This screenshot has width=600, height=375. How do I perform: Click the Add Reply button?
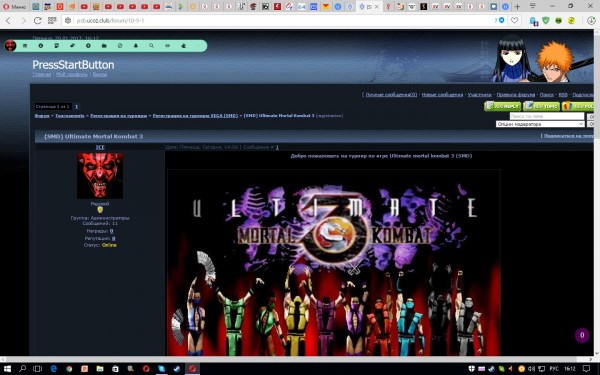tap(502, 106)
